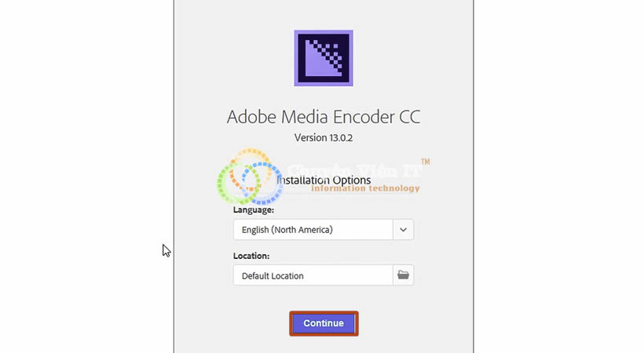Open the folder browse icon for Location
This screenshot has height=353, width=644.
[403, 275]
